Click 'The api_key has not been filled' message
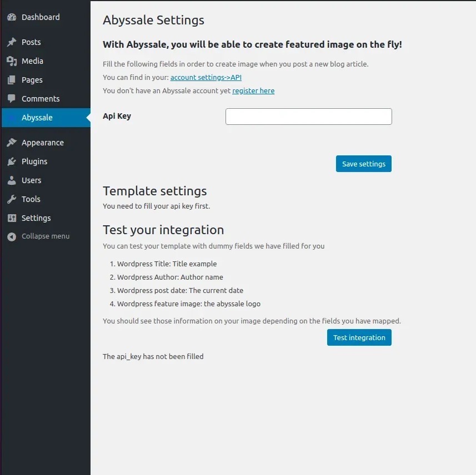 153,357
